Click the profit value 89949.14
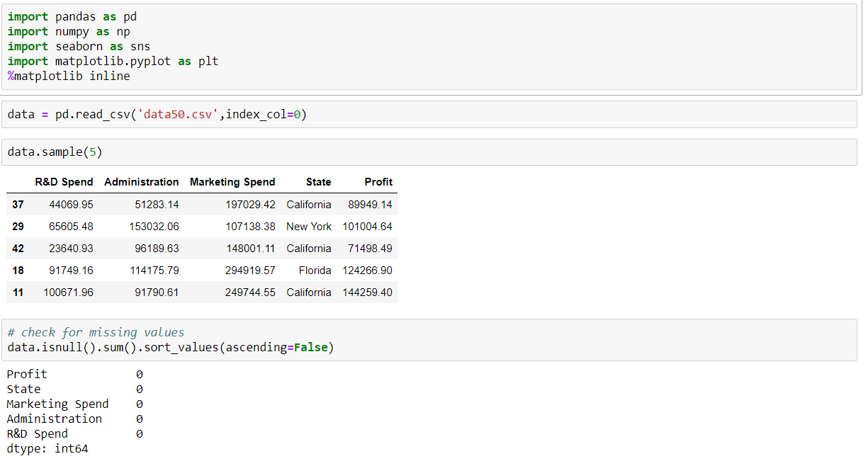Screen dimensions: 868x466 (371, 205)
